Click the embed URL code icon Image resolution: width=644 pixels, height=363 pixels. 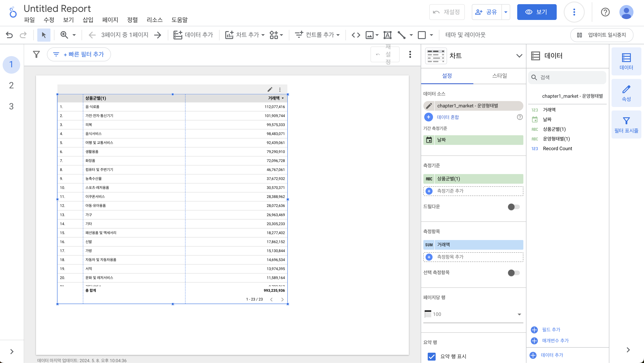356,35
